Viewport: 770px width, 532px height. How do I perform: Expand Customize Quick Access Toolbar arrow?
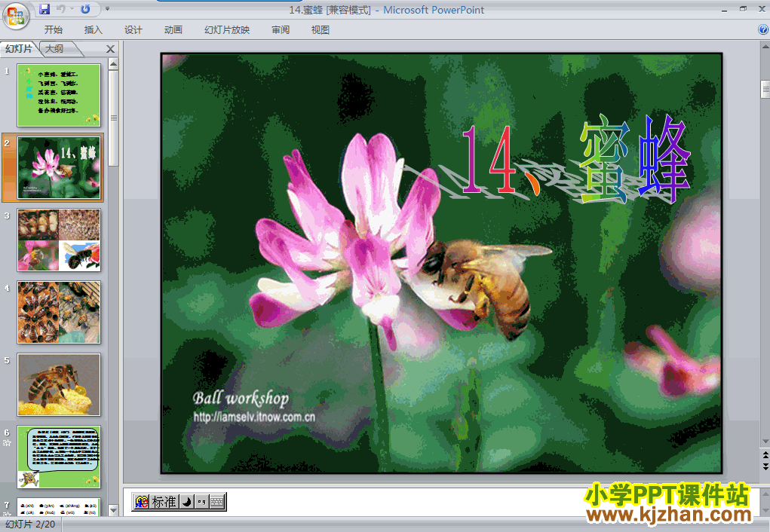pyautogui.click(x=107, y=9)
